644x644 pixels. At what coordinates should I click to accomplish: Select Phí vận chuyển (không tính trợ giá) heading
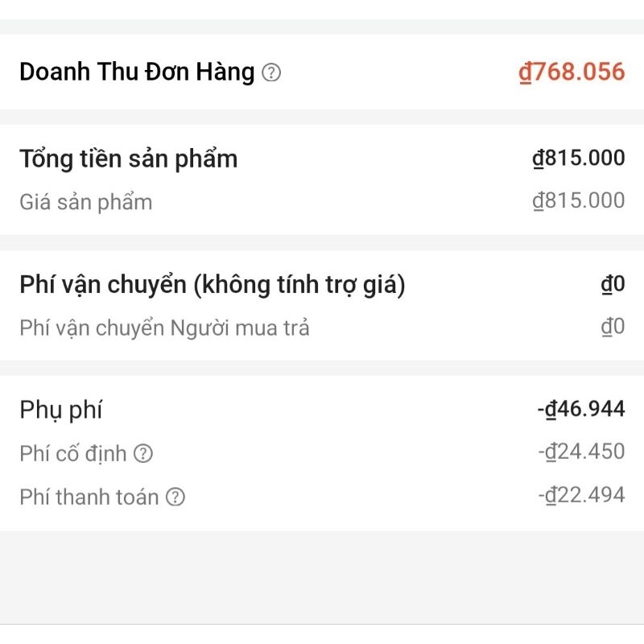coord(213,285)
